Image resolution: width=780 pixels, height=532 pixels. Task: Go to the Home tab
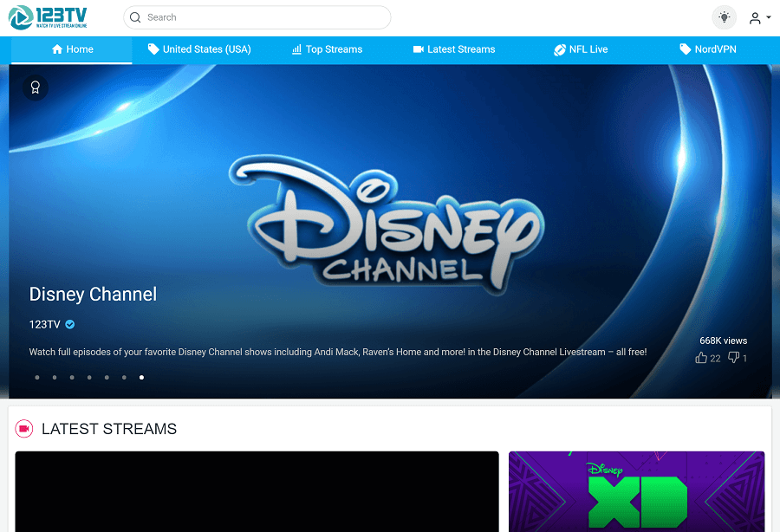pos(72,49)
